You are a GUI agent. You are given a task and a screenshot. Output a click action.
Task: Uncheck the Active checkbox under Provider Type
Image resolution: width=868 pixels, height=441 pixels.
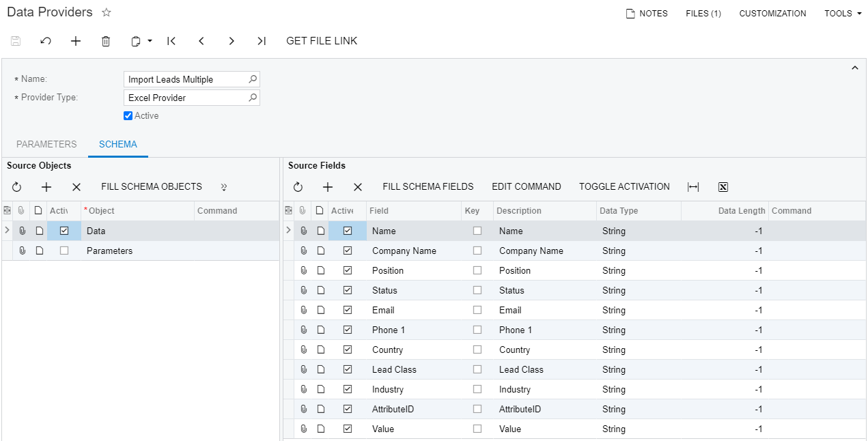[x=128, y=116]
